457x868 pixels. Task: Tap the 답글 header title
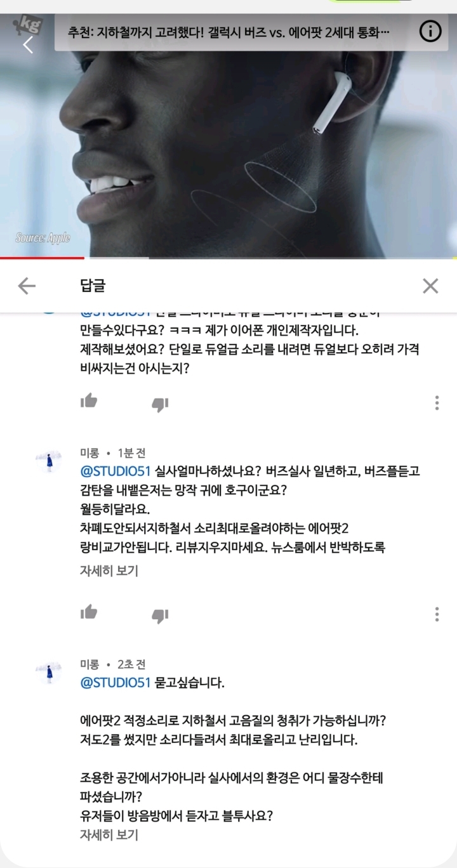click(x=93, y=286)
